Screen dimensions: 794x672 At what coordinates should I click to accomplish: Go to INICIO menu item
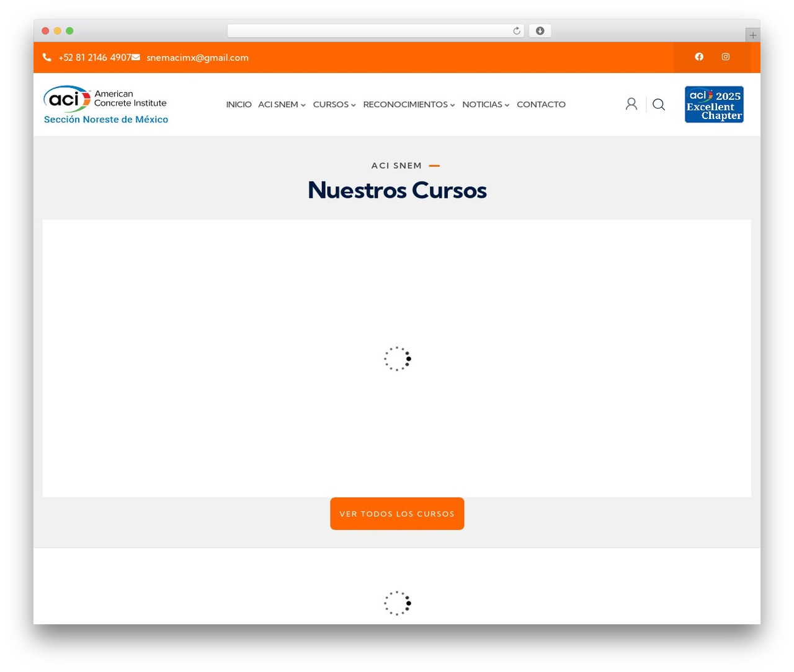pos(239,105)
